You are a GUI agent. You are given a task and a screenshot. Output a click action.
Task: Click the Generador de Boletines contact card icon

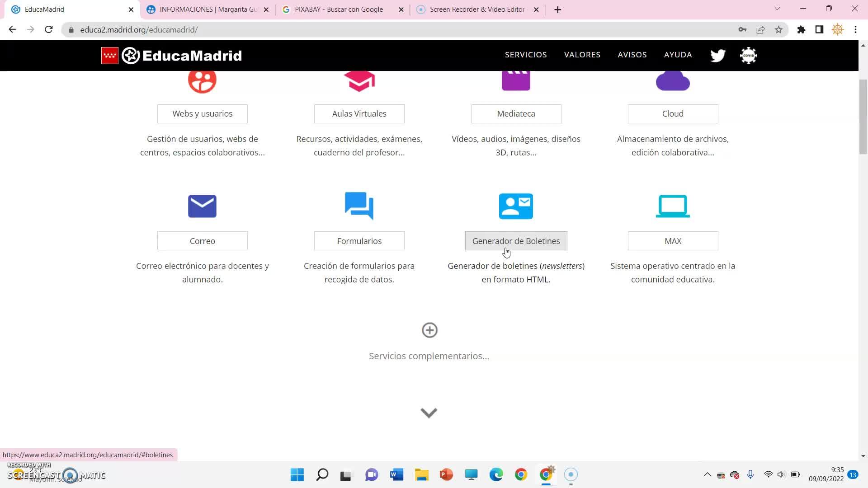click(516, 206)
